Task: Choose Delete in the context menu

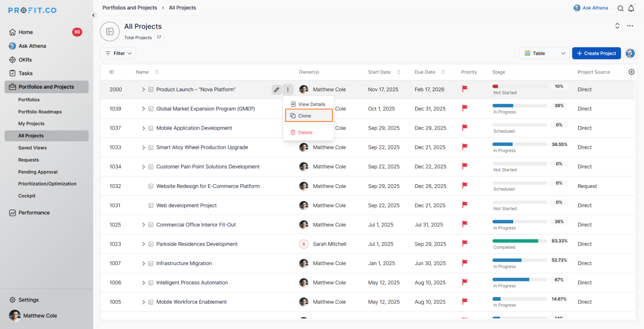Action: pyautogui.click(x=305, y=133)
